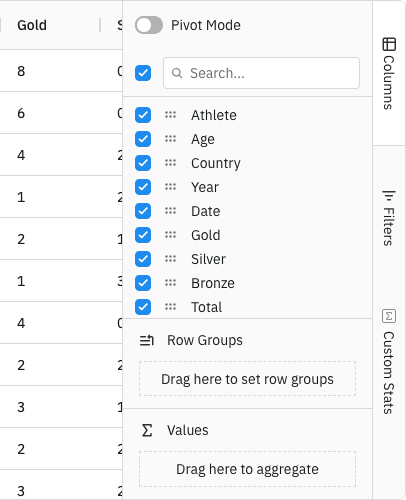Click the drag handle beside Total

[170, 307]
